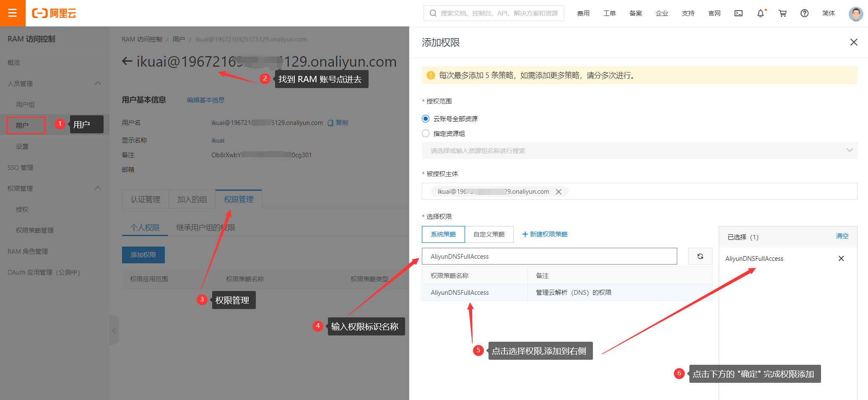Open 企业 in top navigation

point(662,13)
